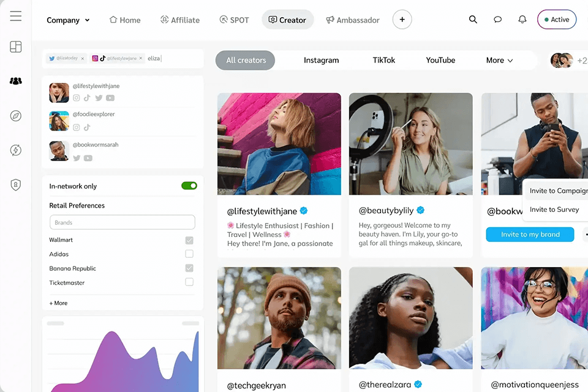
Task: Click TikTok icon under @lifestylewithjane
Action: coord(87,98)
